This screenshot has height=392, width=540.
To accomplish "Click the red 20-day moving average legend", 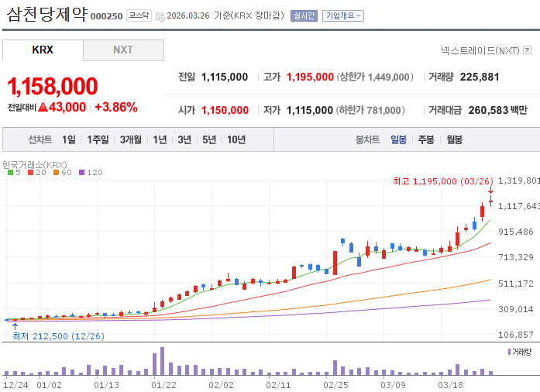I will 37,172.
